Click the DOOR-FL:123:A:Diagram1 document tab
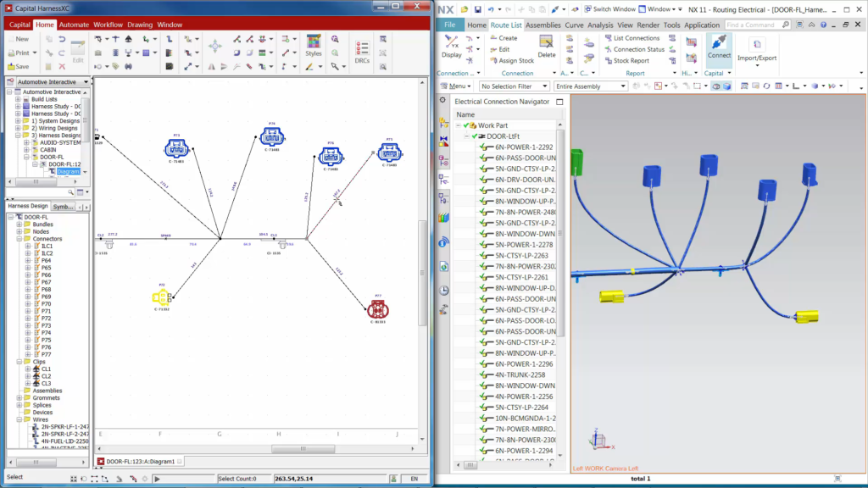 point(140,462)
